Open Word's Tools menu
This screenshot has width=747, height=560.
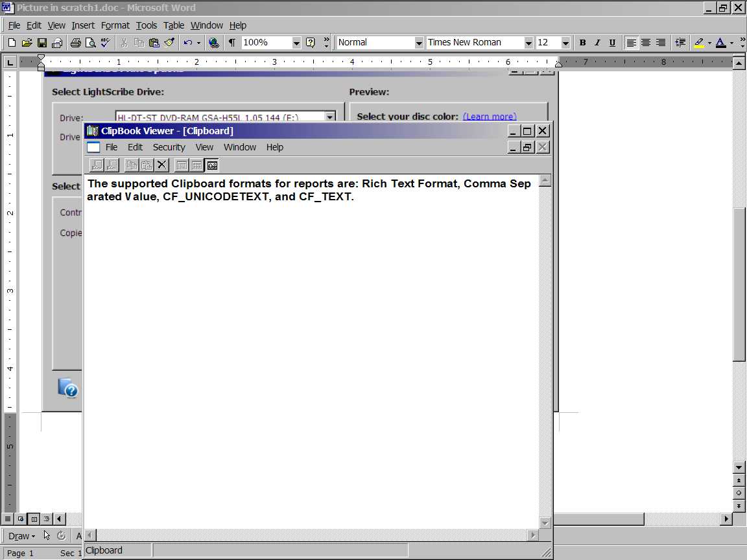[x=147, y=25]
